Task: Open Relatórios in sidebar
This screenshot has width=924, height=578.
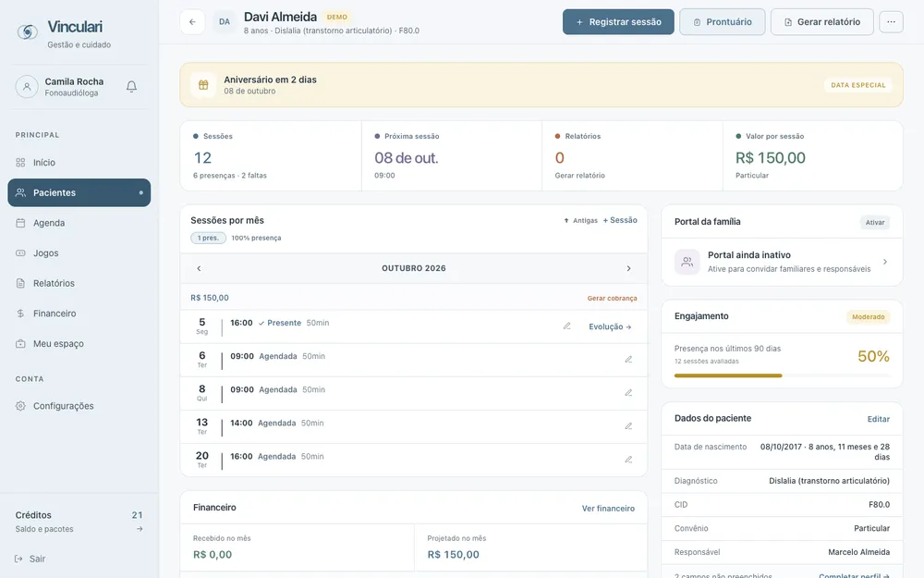Action: coord(79,283)
